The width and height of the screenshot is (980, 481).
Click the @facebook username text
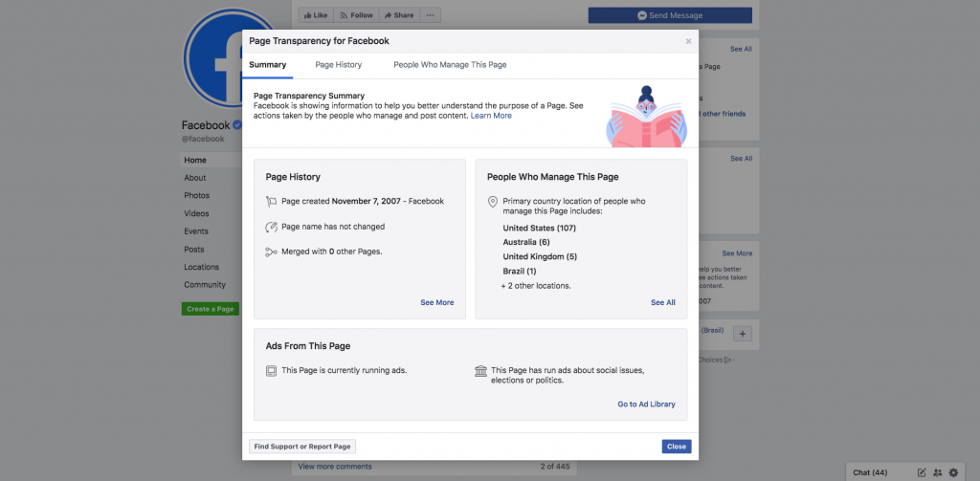[203, 140]
